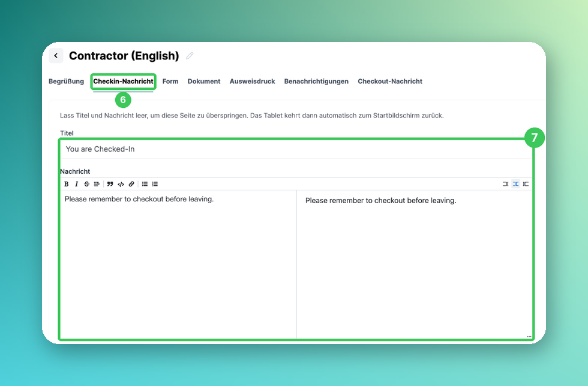Switch to the Checkout-Nachricht tab

click(x=390, y=82)
